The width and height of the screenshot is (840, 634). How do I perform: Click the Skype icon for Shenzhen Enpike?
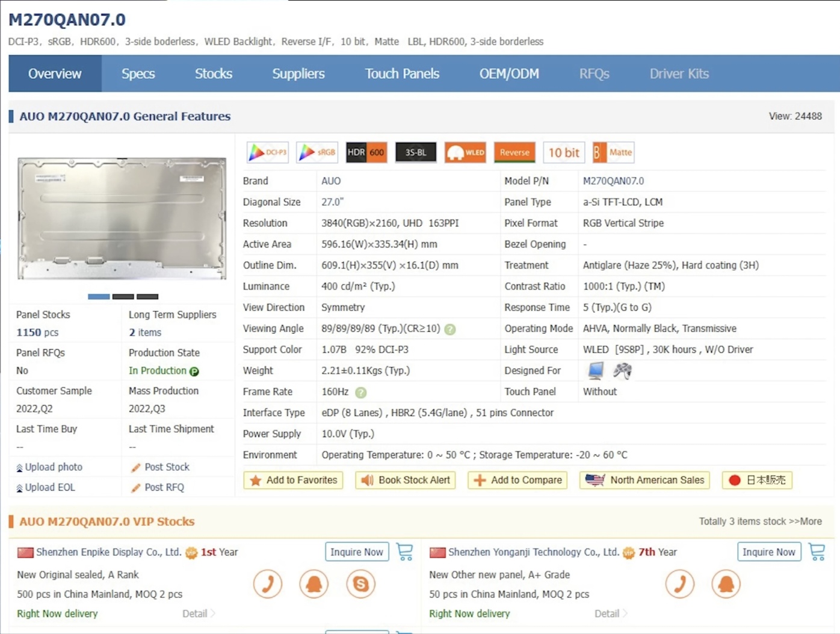(361, 583)
